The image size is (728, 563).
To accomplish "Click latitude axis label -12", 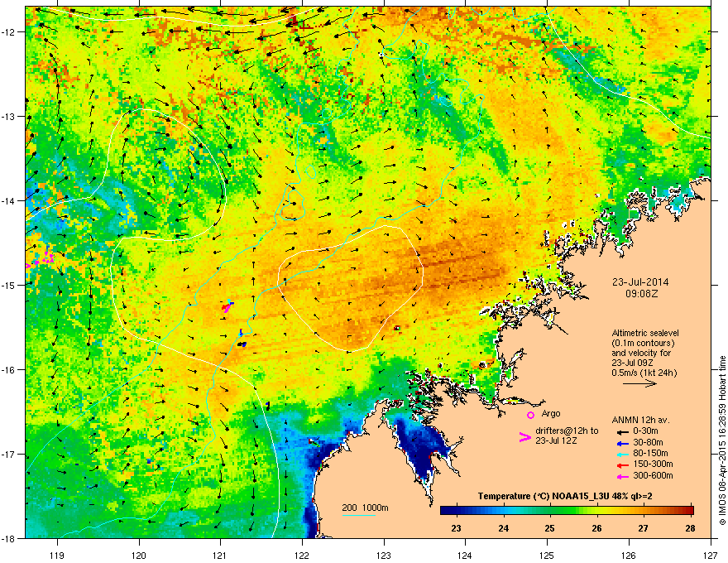I will [8, 32].
